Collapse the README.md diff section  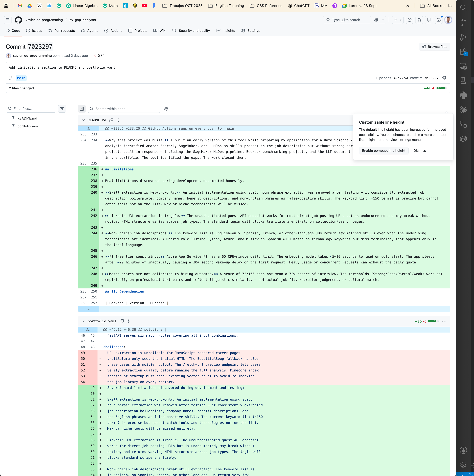(83, 120)
